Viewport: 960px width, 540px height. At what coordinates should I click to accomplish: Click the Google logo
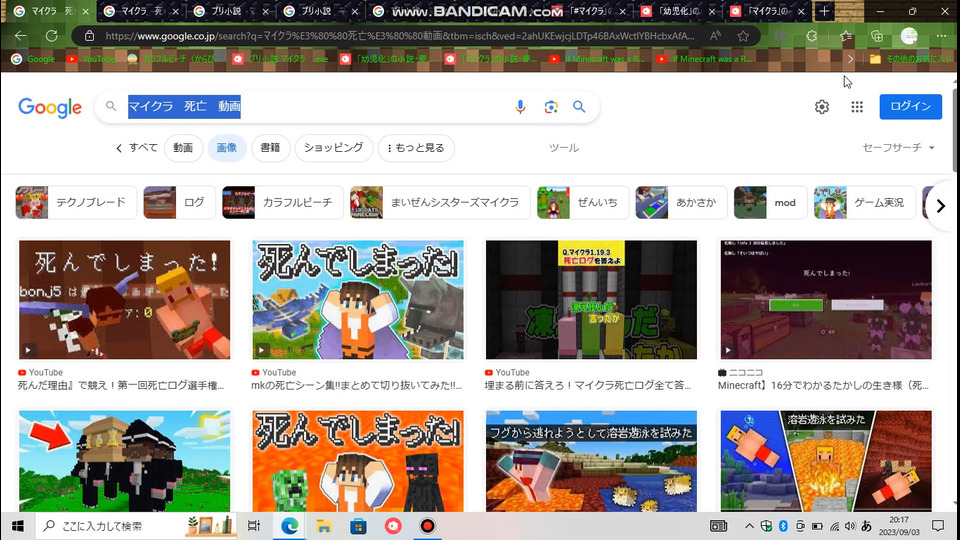(50, 108)
